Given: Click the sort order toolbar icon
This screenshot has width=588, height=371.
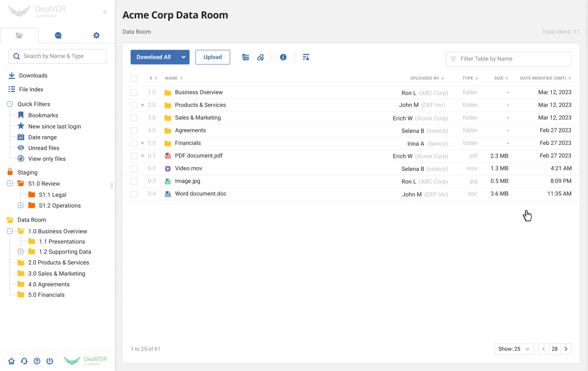Looking at the screenshot, I should pos(306,57).
